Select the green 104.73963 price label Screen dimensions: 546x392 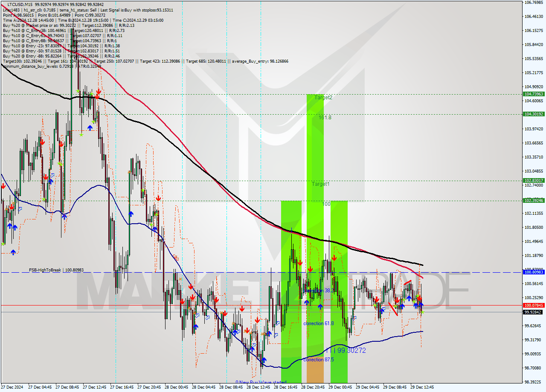(533, 94)
